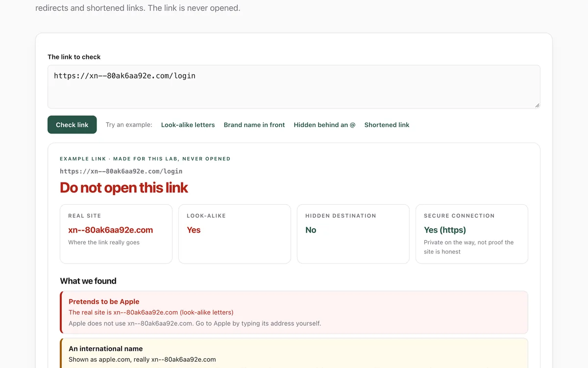Click the 'An international name' finding title
Viewport: 588px width, 368px height.
[106, 348]
